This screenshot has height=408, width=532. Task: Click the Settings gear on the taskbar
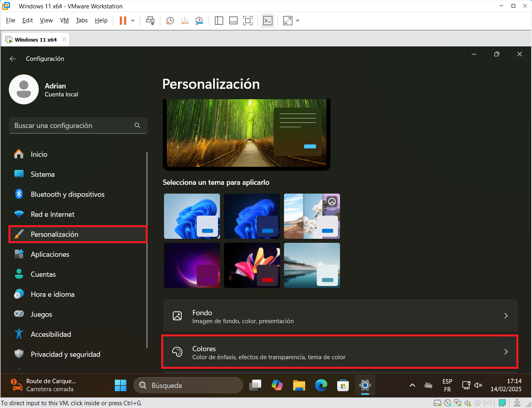click(x=365, y=386)
